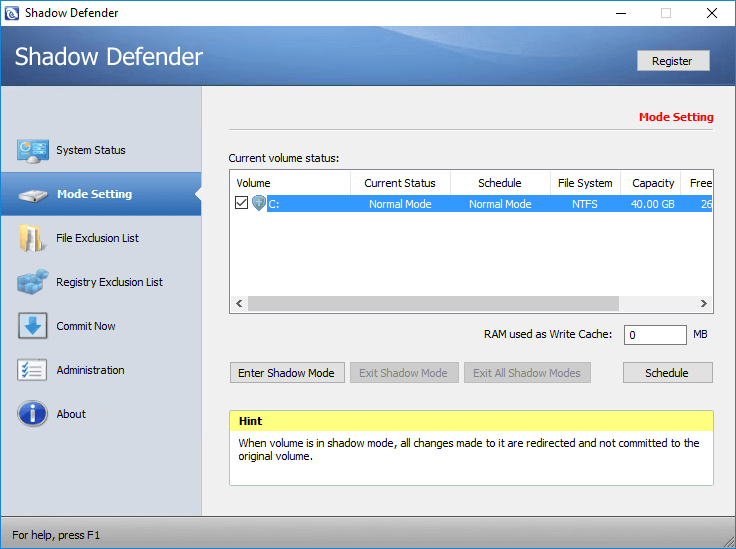Click Enter Shadow Mode button
Viewport: 736px width, 549px height.
coord(287,373)
